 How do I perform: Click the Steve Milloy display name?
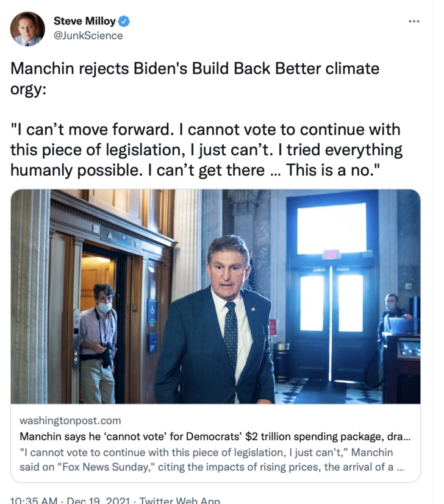pyautogui.click(x=85, y=21)
